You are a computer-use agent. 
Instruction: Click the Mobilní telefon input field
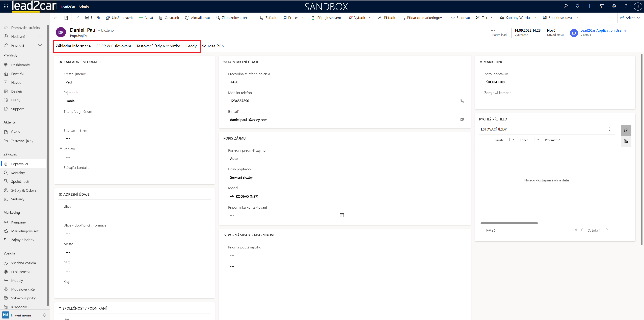click(342, 101)
